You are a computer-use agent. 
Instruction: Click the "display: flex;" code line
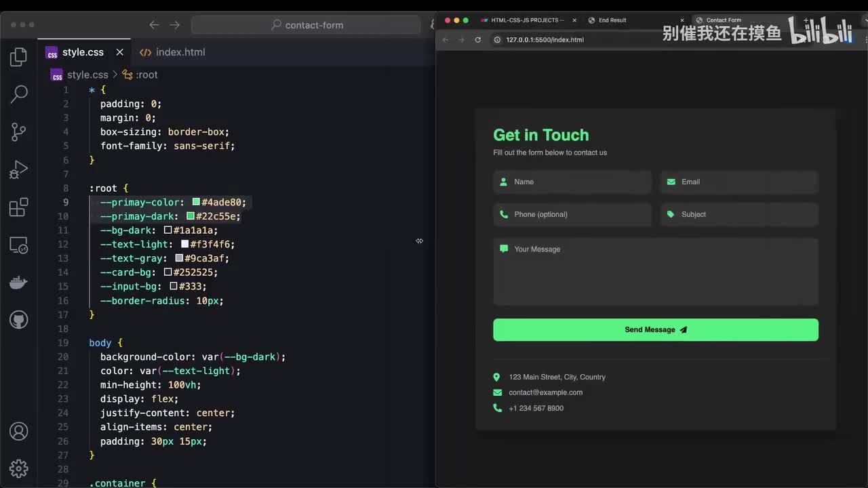pos(140,399)
